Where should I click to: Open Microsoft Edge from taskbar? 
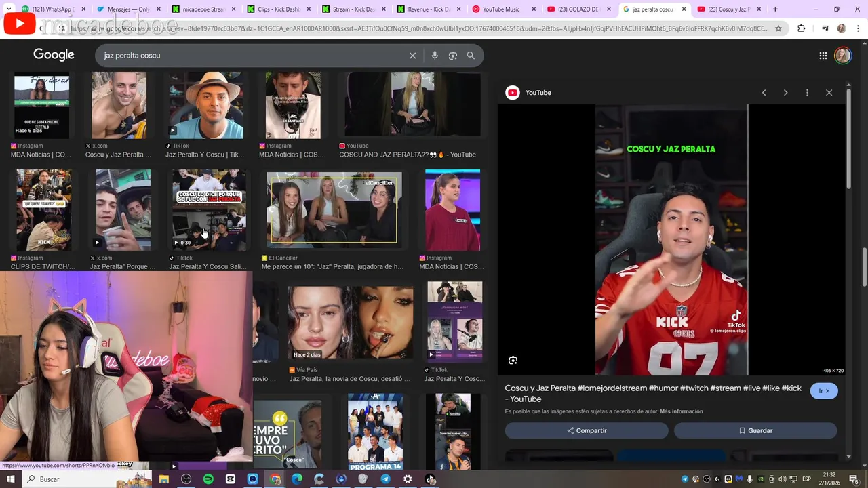pyautogui.click(x=297, y=479)
